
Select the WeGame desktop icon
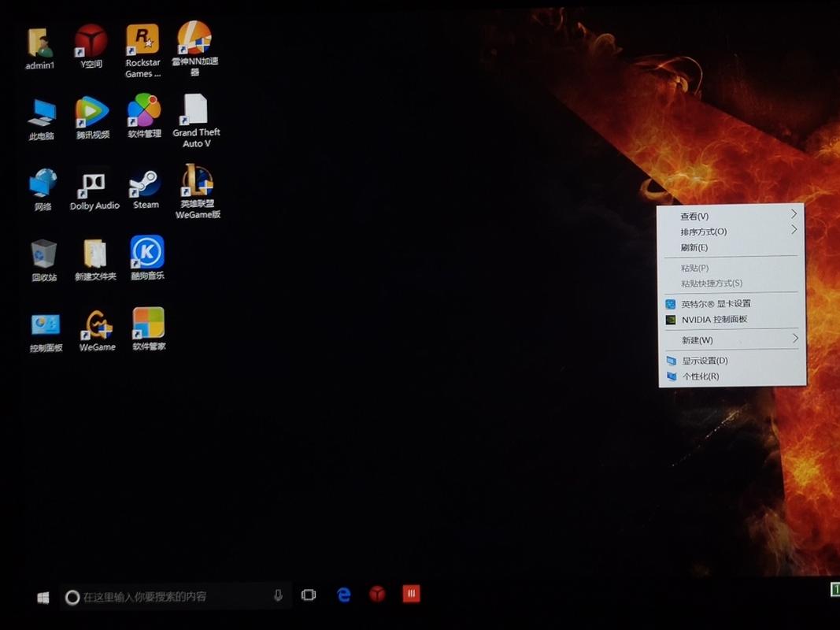97,325
